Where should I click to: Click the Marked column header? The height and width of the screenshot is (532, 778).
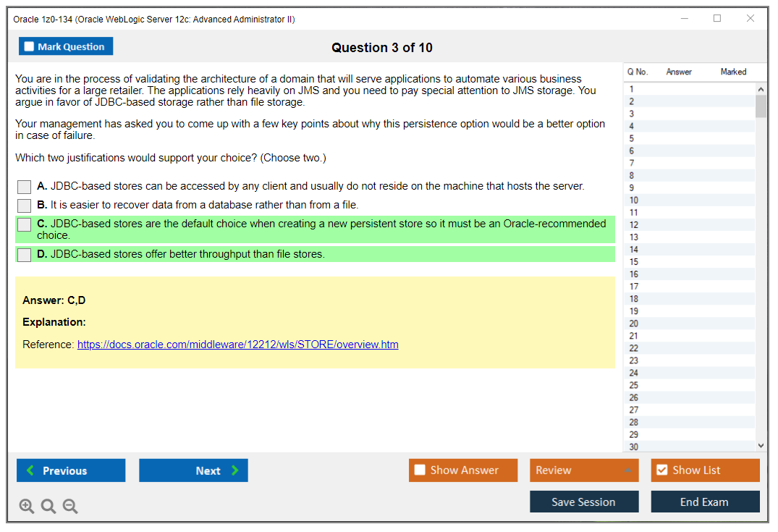click(x=733, y=72)
